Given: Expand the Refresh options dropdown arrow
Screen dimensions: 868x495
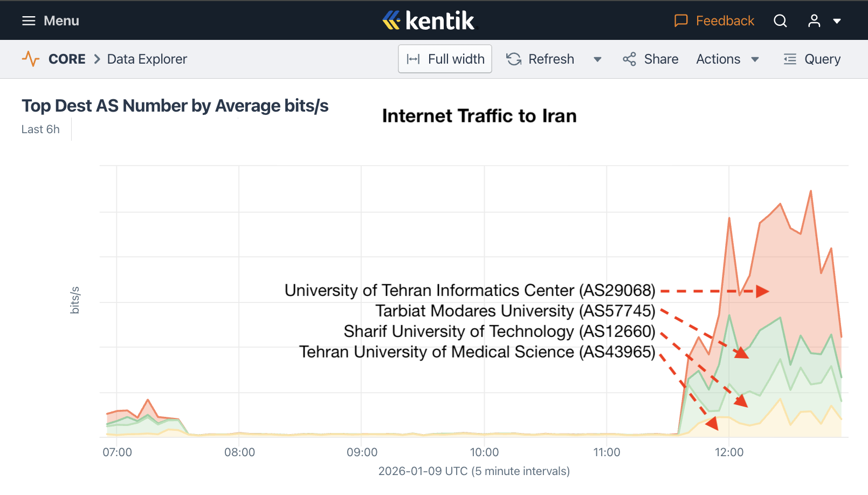Looking at the screenshot, I should (597, 59).
